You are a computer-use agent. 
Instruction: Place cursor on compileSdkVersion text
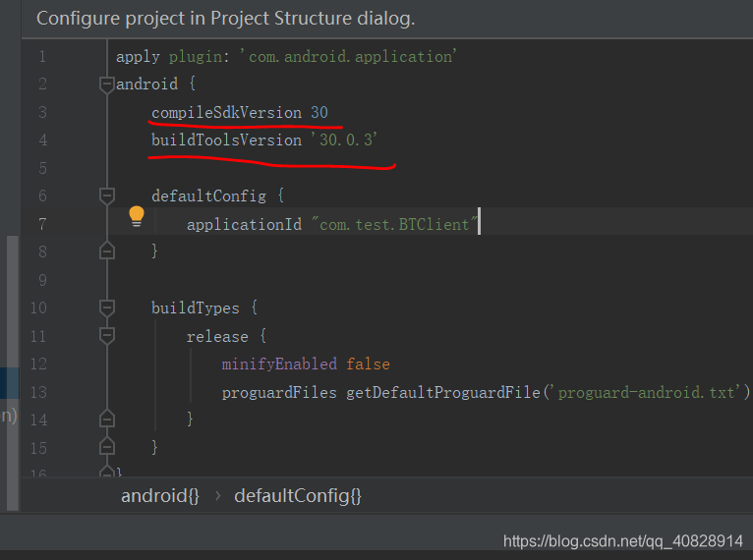(x=227, y=113)
